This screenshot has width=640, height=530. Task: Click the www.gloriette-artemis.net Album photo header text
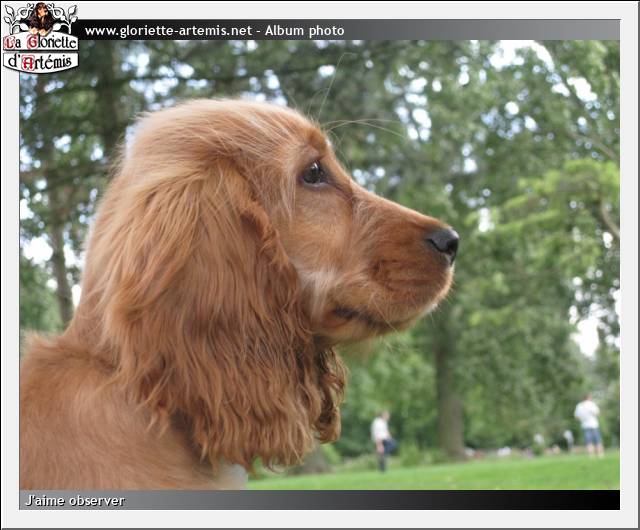(x=214, y=31)
